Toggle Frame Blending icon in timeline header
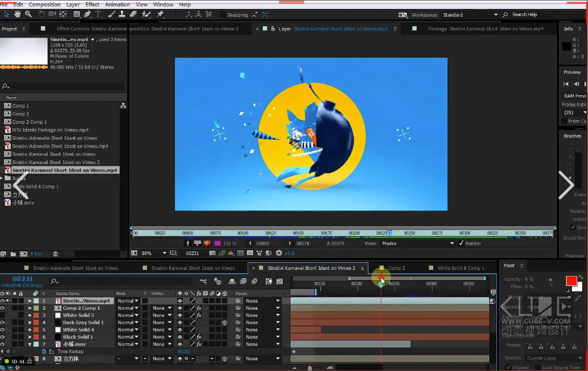The height and width of the screenshot is (371, 588). [243, 281]
